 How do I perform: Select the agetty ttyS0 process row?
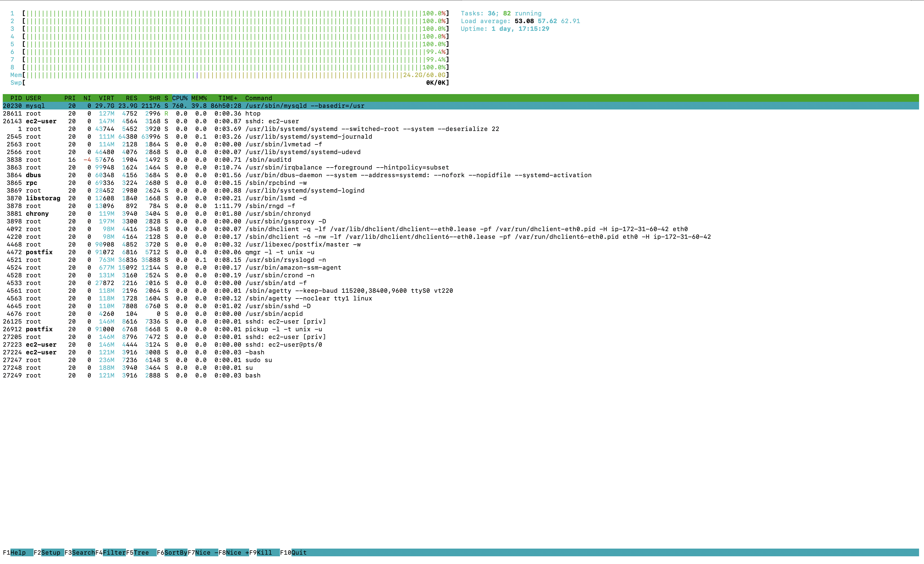(x=461, y=291)
